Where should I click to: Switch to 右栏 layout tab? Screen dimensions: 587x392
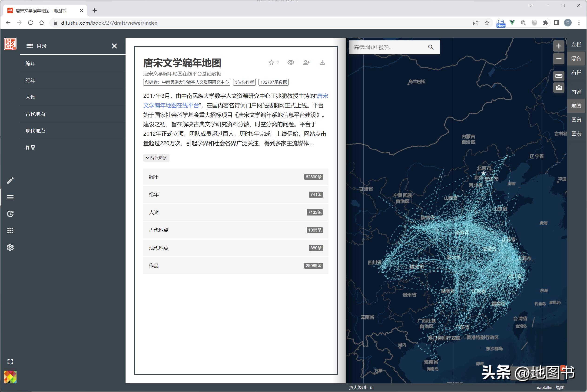(x=576, y=72)
